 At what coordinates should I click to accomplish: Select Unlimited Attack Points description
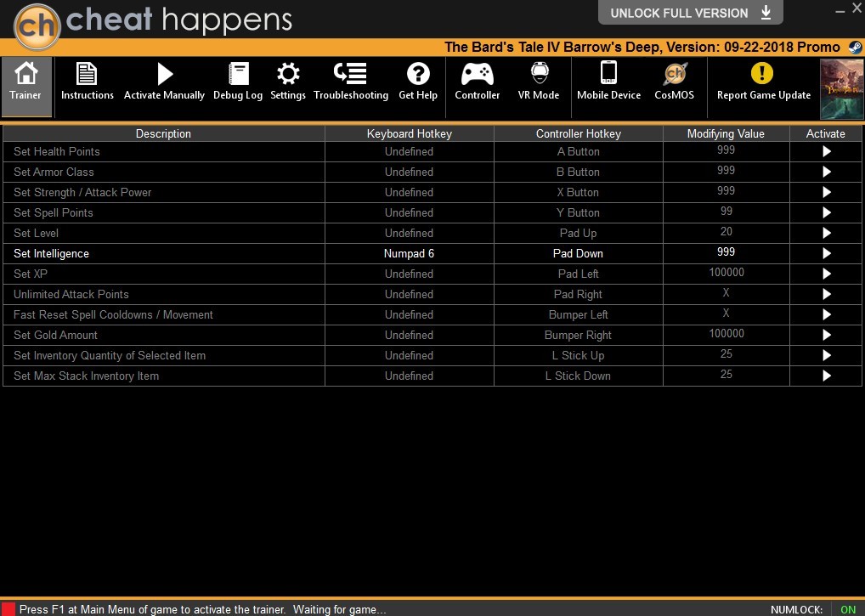tap(71, 295)
